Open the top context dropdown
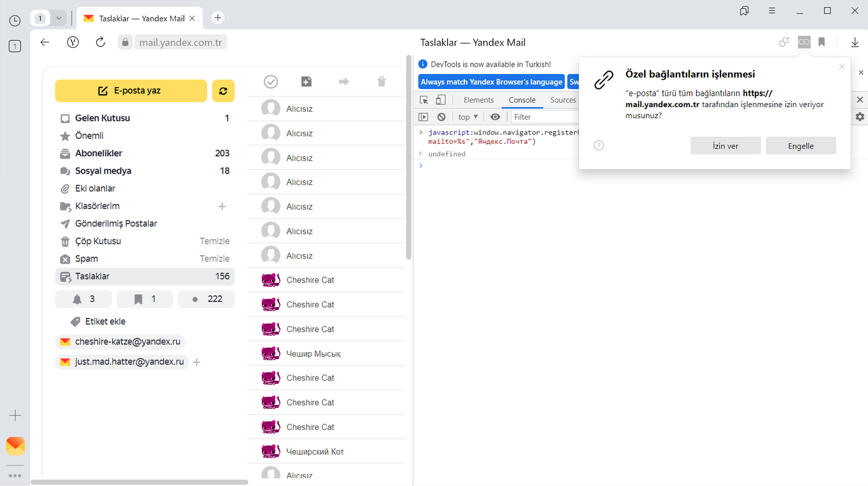Image resolution: width=868 pixels, height=486 pixels. point(468,117)
